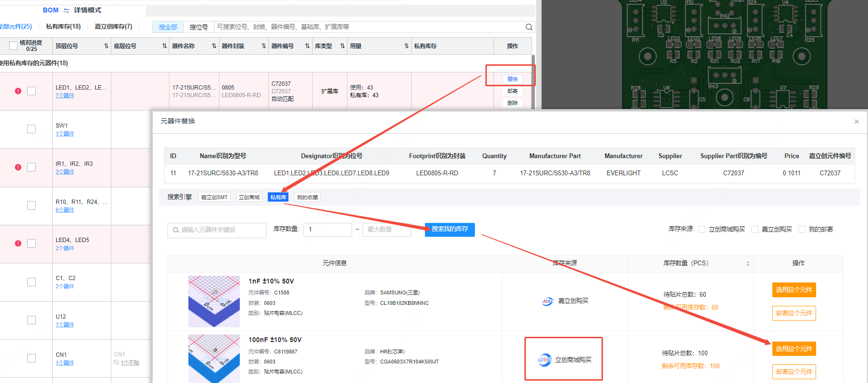Sort the 器件名称 column
The width and height of the screenshot is (868, 383).
coord(214,46)
